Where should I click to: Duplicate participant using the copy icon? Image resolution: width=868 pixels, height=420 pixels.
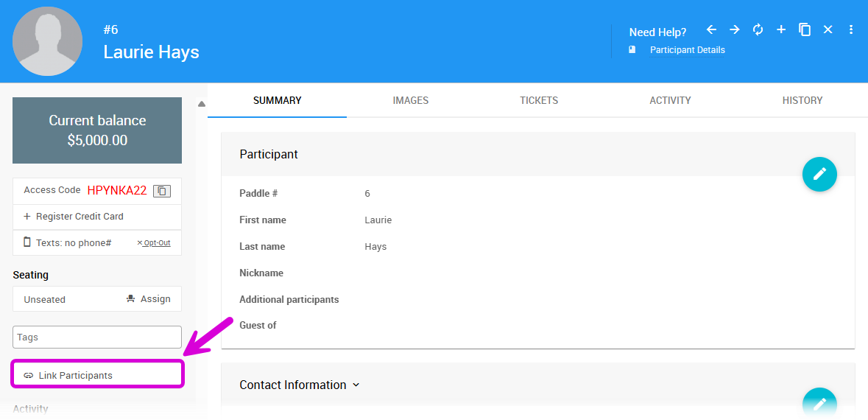pyautogui.click(x=805, y=29)
